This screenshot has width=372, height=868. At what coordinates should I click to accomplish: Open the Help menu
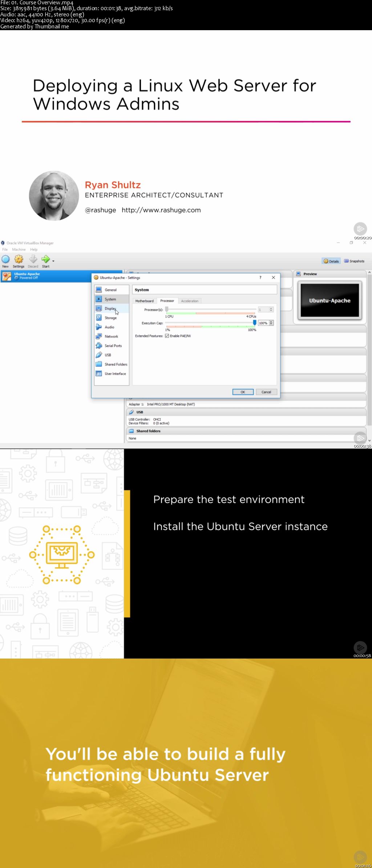[x=34, y=249]
